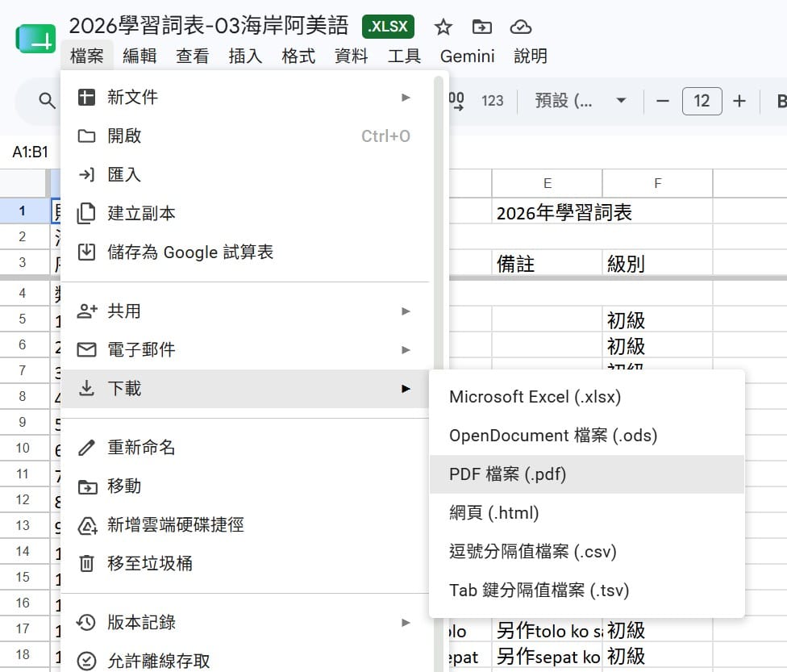Image resolution: width=787 pixels, height=672 pixels.
Task: Click the Move folder-arrow icon in menu
Action: point(87,486)
